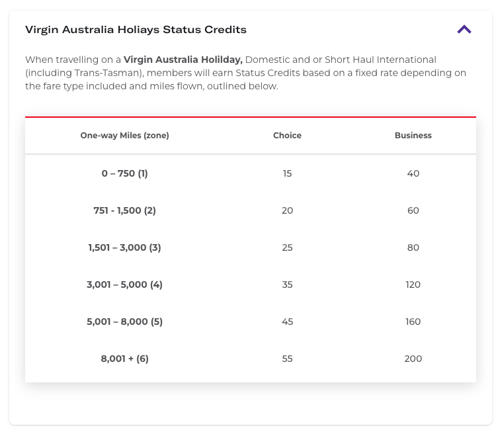504x436 pixels.
Task: Click the Choice value 55
Action: tap(287, 359)
